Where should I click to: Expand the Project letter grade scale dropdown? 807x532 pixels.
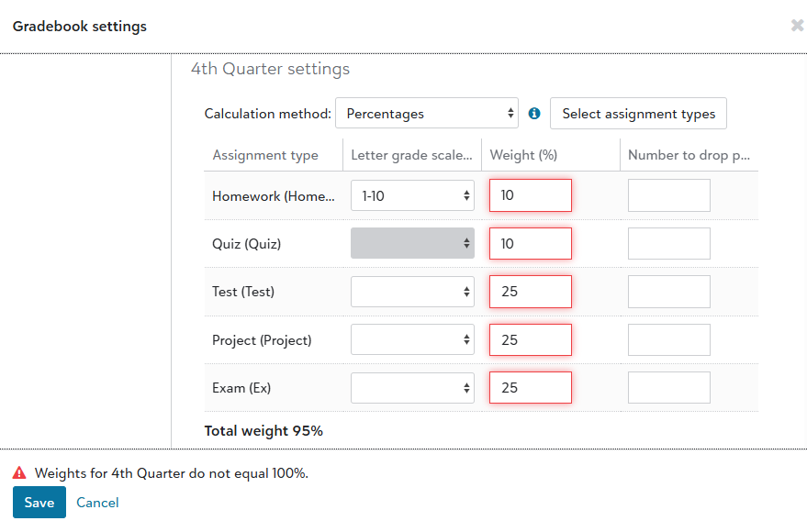pyautogui.click(x=412, y=339)
